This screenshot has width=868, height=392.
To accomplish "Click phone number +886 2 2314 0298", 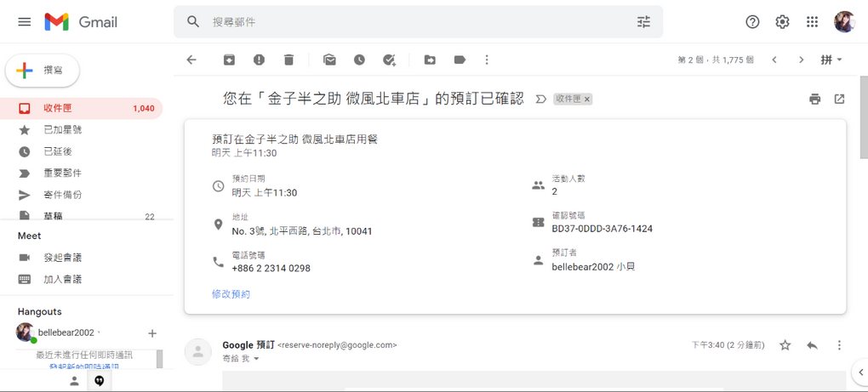I will click(x=271, y=268).
